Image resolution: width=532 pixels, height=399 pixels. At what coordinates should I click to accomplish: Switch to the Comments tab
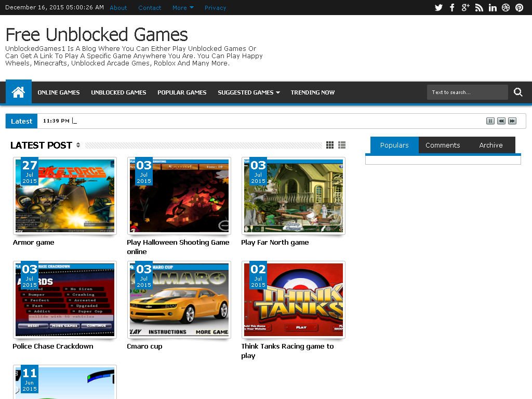[443, 145]
